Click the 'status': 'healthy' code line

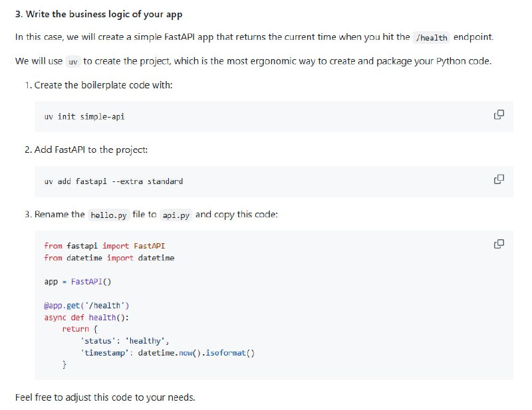point(124,342)
